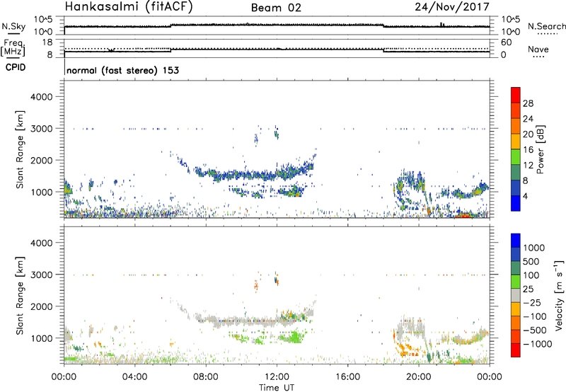This screenshot has height=392, width=566.
Task: Click the 'CPID' row label
Action: click(16, 67)
